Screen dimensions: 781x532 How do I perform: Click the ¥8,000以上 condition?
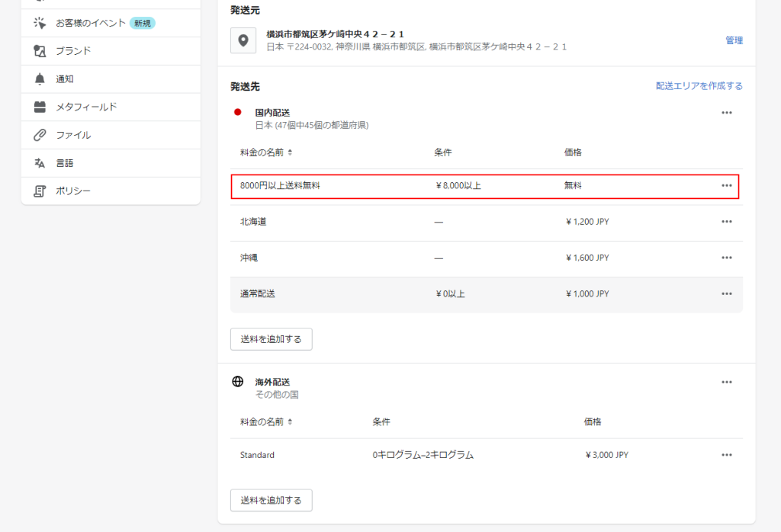pyautogui.click(x=458, y=186)
